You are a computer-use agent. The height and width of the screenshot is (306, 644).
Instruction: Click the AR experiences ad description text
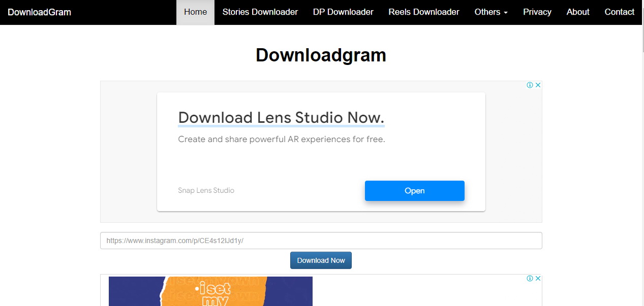point(282,139)
